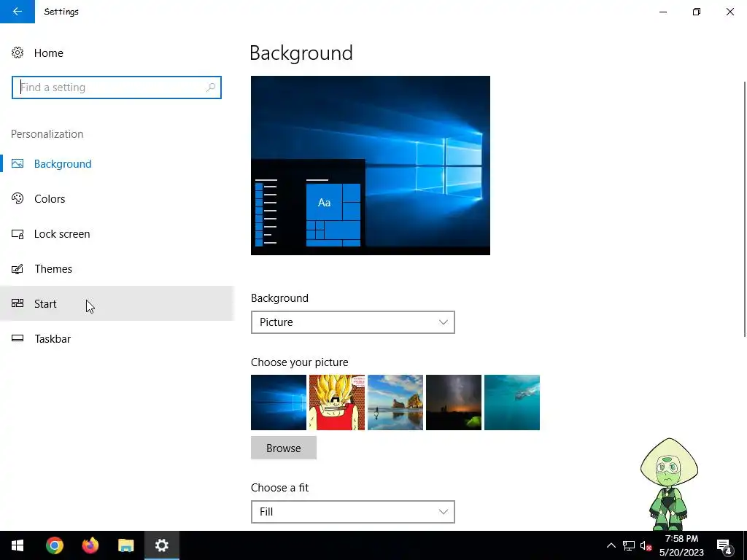Screen dimensions: 747x560
Task: Go to Themes settings page
Action: pos(117,269)
